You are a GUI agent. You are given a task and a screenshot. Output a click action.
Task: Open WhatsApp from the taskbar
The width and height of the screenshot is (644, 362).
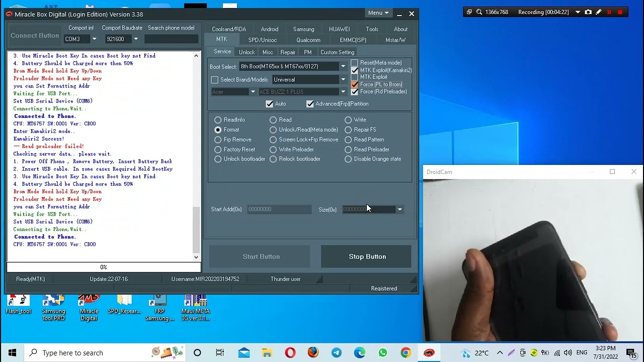[x=382, y=352]
